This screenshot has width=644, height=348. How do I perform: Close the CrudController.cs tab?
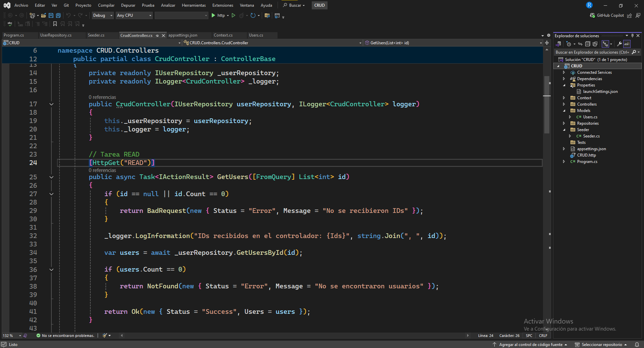click(163, 36)
